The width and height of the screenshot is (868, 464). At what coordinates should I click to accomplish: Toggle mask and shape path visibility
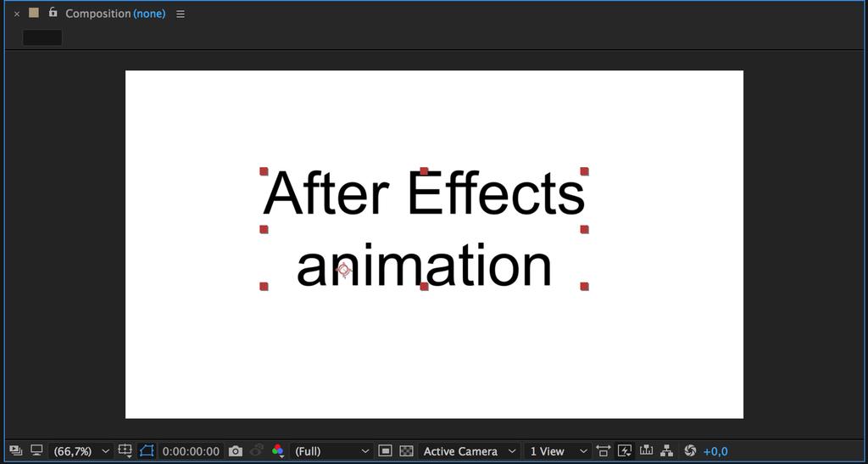(x=147, y=451)
